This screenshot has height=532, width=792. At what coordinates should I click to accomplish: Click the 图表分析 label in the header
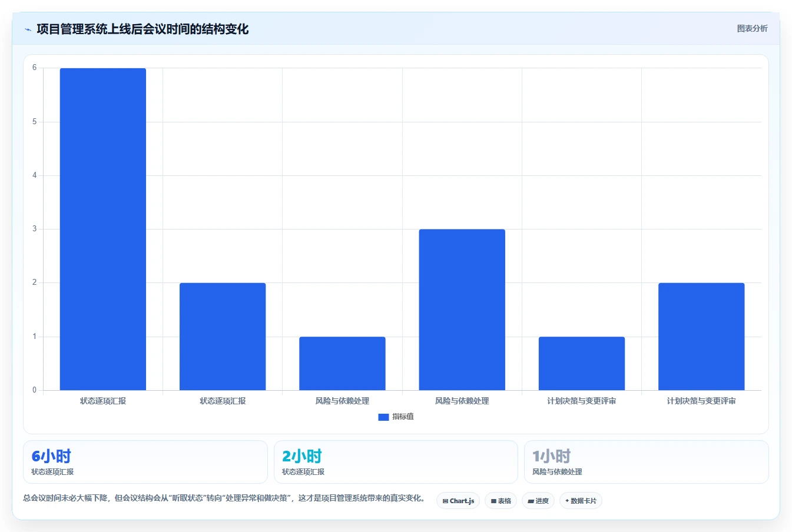coord(752,28)
